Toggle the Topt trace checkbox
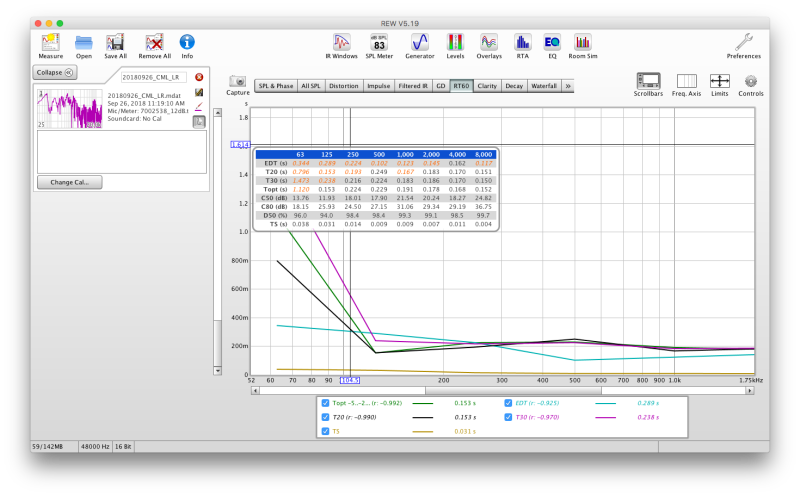The image size is (800, 496). (326, 403)
